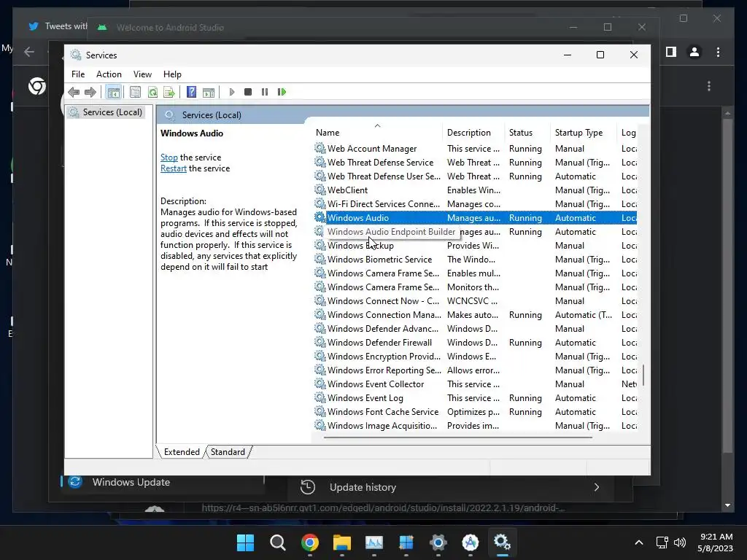747x560 pixels.
Task: Select the Wi-Fi Direct Services Connection row
Action: pos(475,204)
